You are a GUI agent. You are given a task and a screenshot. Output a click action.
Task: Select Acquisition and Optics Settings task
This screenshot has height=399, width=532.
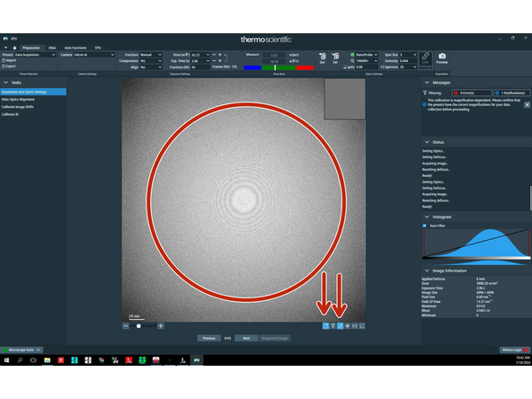click(33, 92)
